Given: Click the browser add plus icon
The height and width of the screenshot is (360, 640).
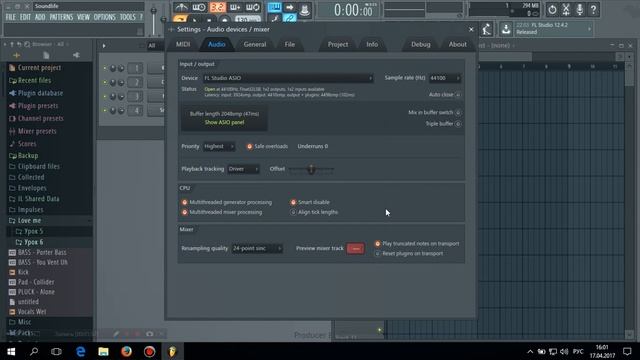Looking at the screenshot, I should [x=16, y=55].
